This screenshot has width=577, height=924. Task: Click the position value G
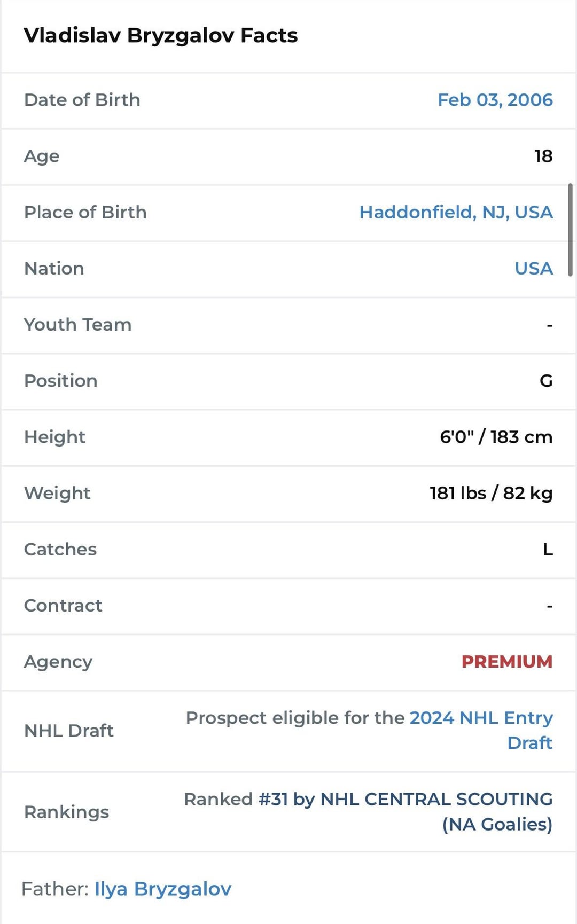tap(545, 381)
